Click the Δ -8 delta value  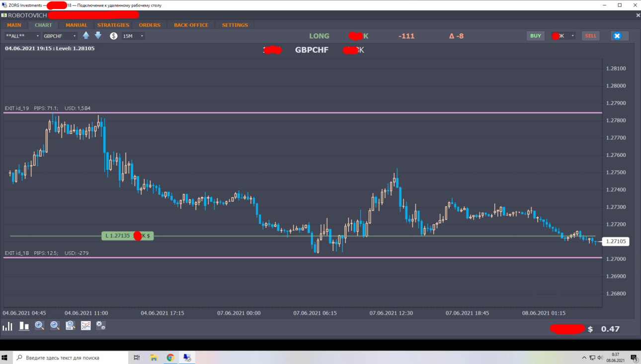tap(456, 36)
